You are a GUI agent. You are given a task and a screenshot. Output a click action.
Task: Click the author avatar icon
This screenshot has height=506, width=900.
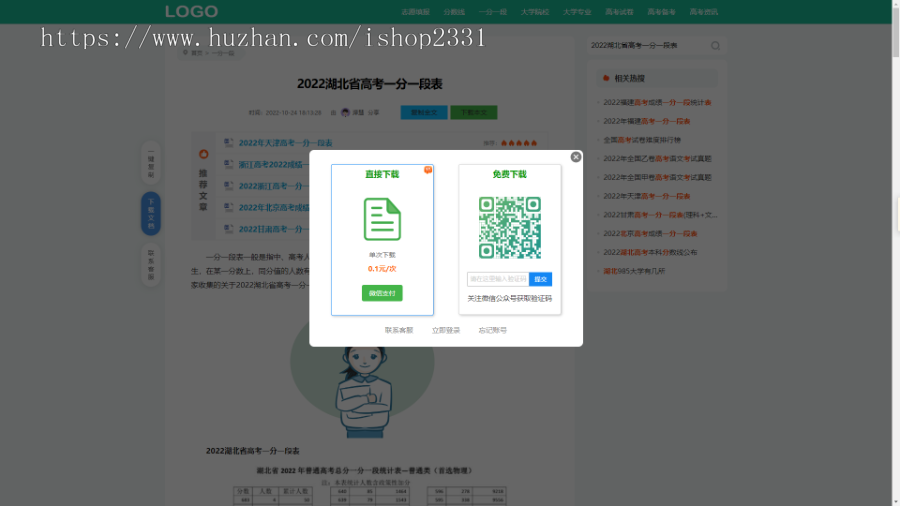click(345, 112)
